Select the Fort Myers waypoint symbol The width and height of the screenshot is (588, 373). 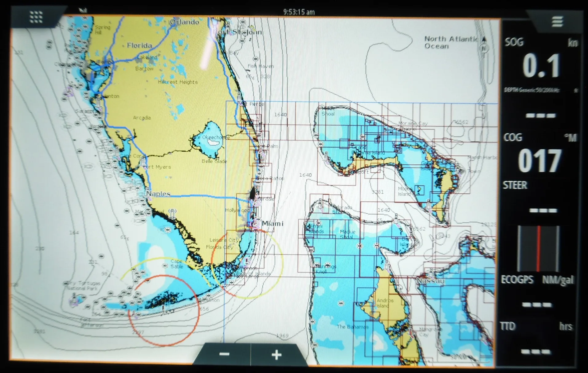[143, 161]
